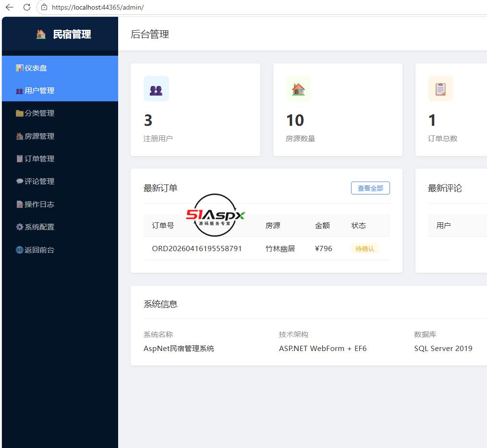Click the 竹林幽居 listing name in the order row

tap(280, 249)
